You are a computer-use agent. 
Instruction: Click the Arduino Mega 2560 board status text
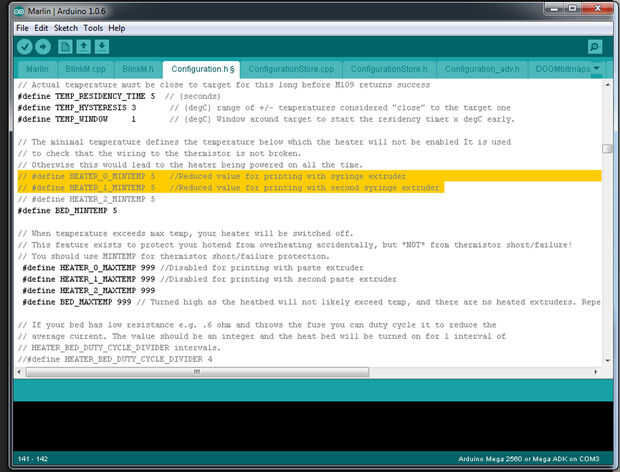click(x=529, y=459)
